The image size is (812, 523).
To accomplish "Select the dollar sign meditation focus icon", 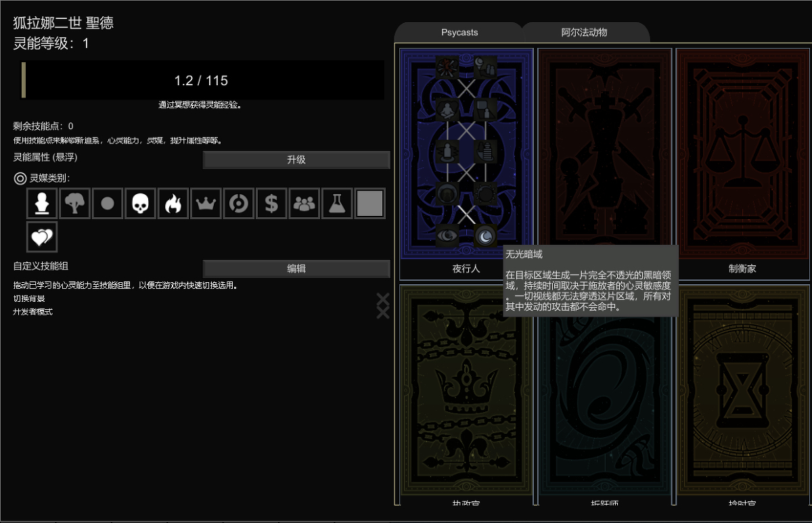I will point(271,203).
